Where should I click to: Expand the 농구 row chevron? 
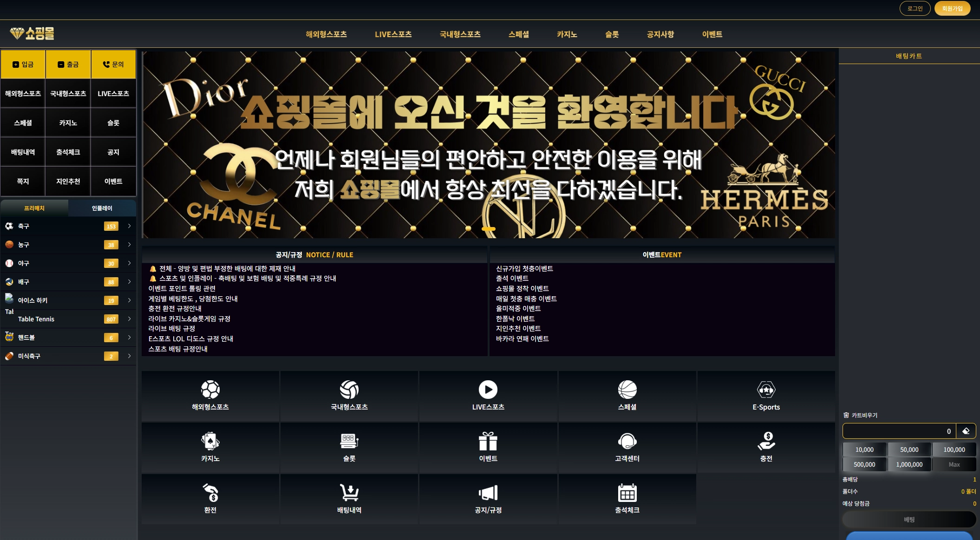pyautogui.click(x=129, y=245)
